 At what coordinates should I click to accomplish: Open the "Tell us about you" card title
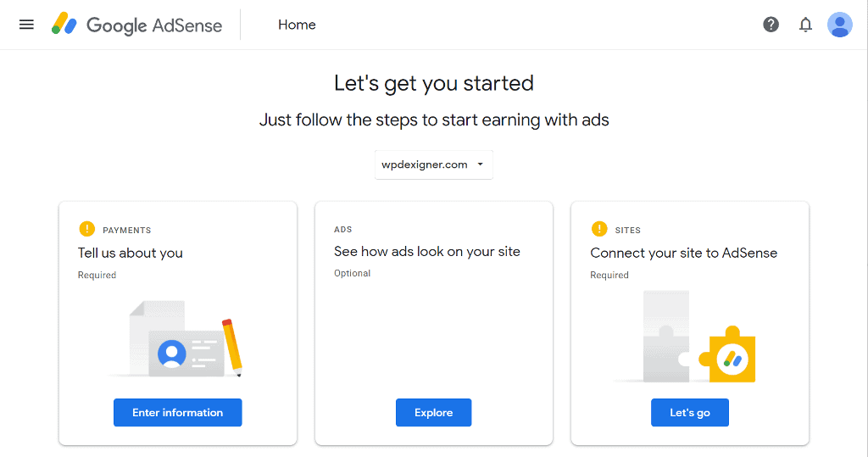[131, 253]
